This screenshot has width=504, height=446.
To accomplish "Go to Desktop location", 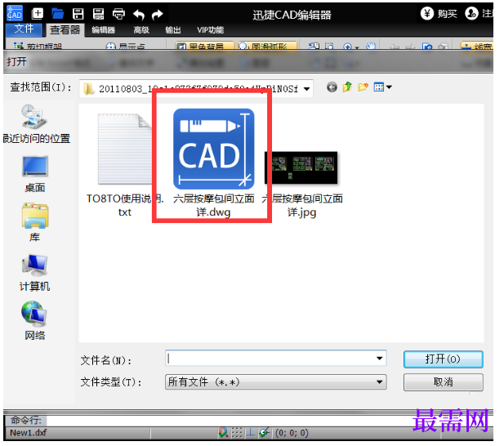I will pos(34,175).
